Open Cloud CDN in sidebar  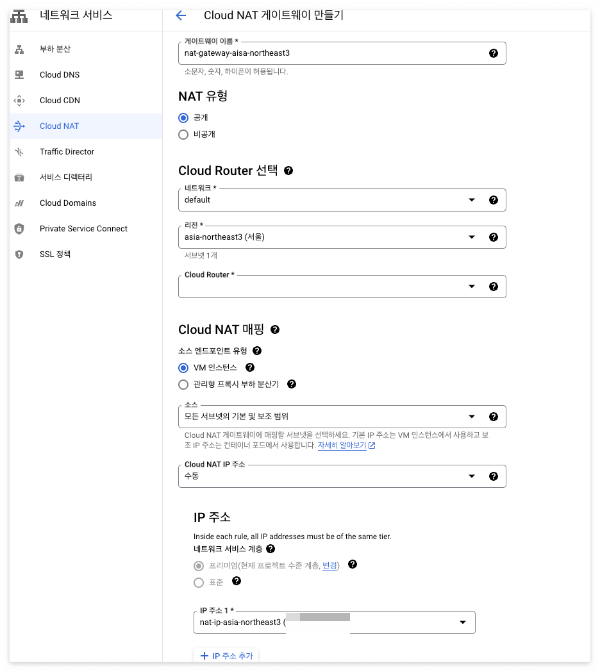click(86, 101)
